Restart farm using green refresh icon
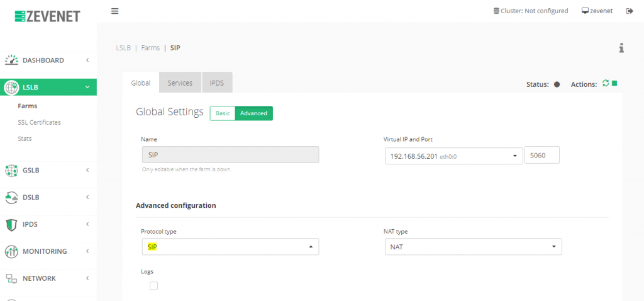644x301 pixels. pos(605,83)
